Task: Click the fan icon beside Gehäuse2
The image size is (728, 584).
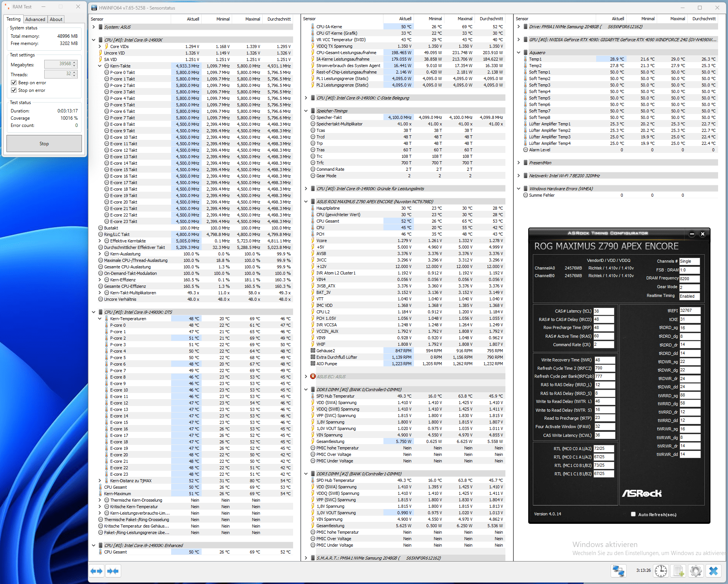Action: (x=313, y=351)
